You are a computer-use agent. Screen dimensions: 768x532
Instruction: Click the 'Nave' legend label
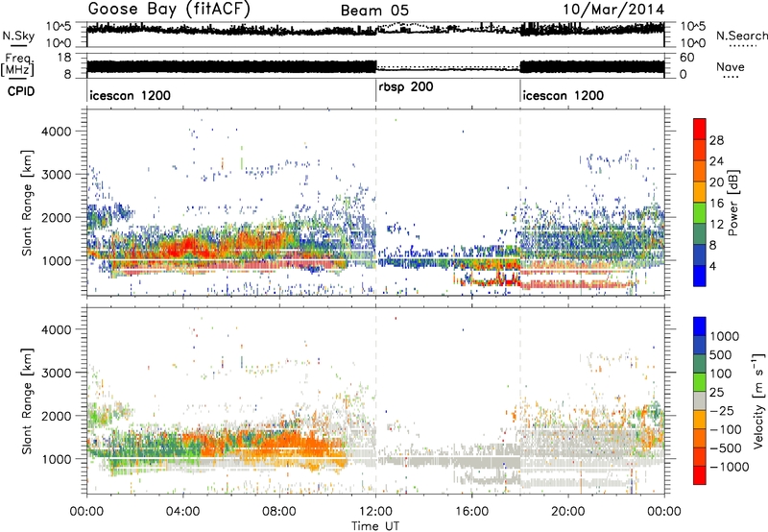tap(731, 66)
